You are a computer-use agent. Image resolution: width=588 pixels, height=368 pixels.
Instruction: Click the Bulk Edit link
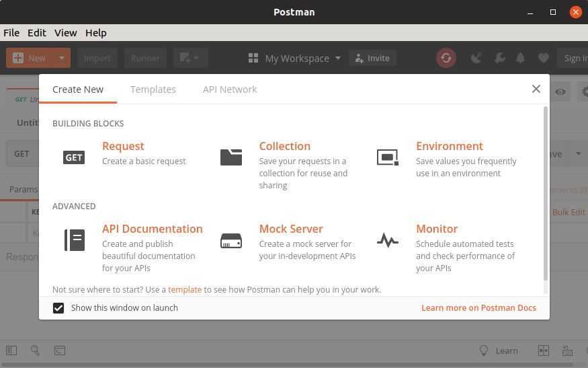[569, 212]
